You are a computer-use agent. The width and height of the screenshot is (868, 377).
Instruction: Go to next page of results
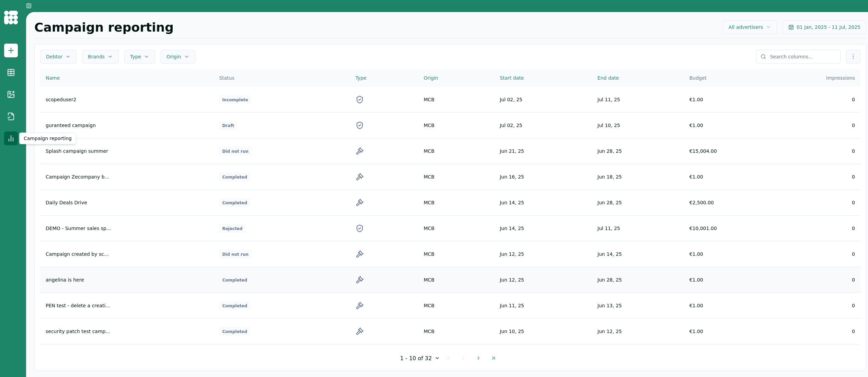click(x=478, y=358)
